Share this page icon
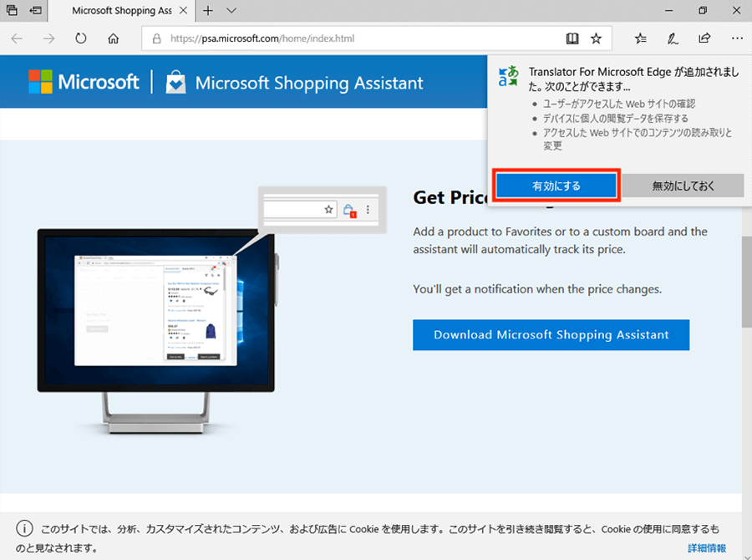752x560 pixels. [704, 38]
